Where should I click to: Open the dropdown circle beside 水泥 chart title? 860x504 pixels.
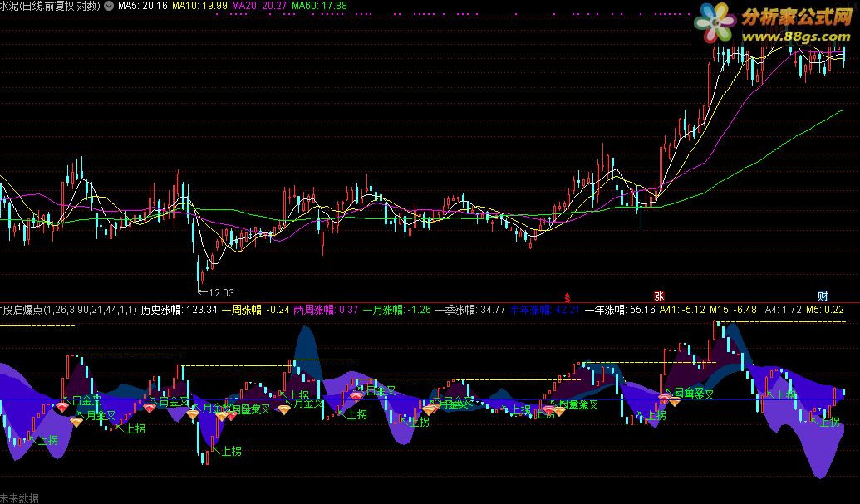pos(109,6)
